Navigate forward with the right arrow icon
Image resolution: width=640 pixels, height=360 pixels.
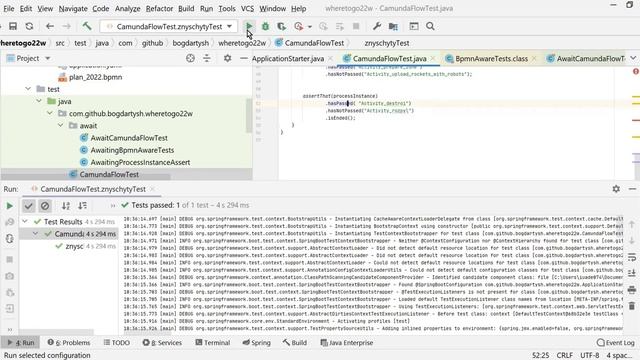(x=66, y=27)
